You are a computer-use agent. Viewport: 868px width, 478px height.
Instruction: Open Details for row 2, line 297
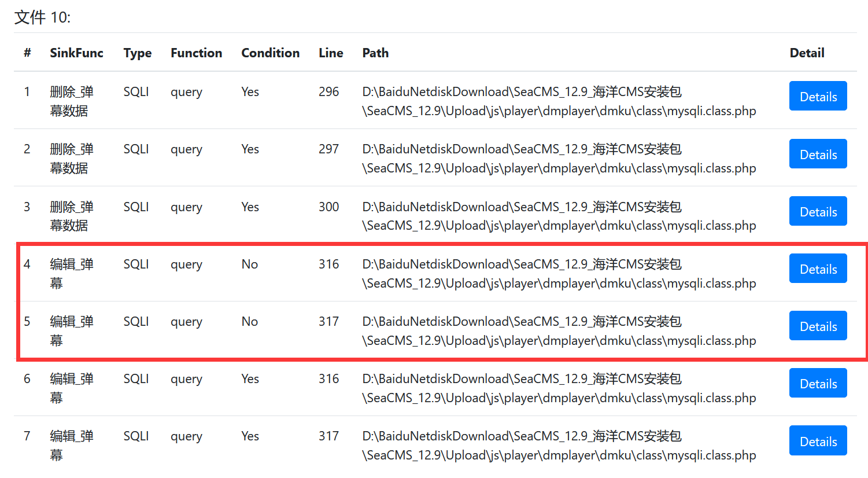(817, 154)
